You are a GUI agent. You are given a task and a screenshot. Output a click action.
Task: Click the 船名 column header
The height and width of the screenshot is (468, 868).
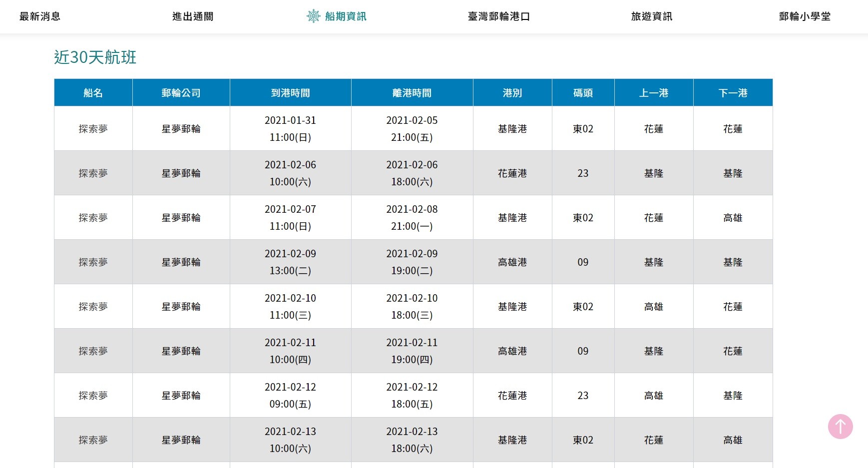pyautogui.click(x=93, y=92)
